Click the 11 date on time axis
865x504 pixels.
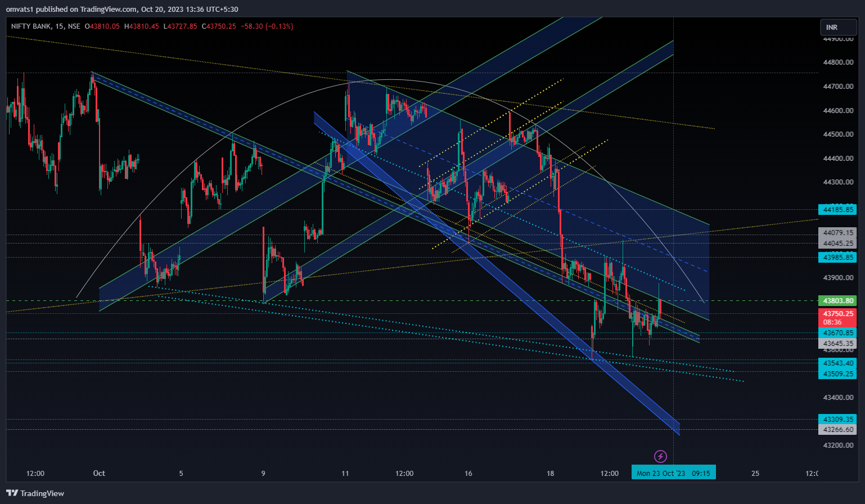[x=345, y=473]
